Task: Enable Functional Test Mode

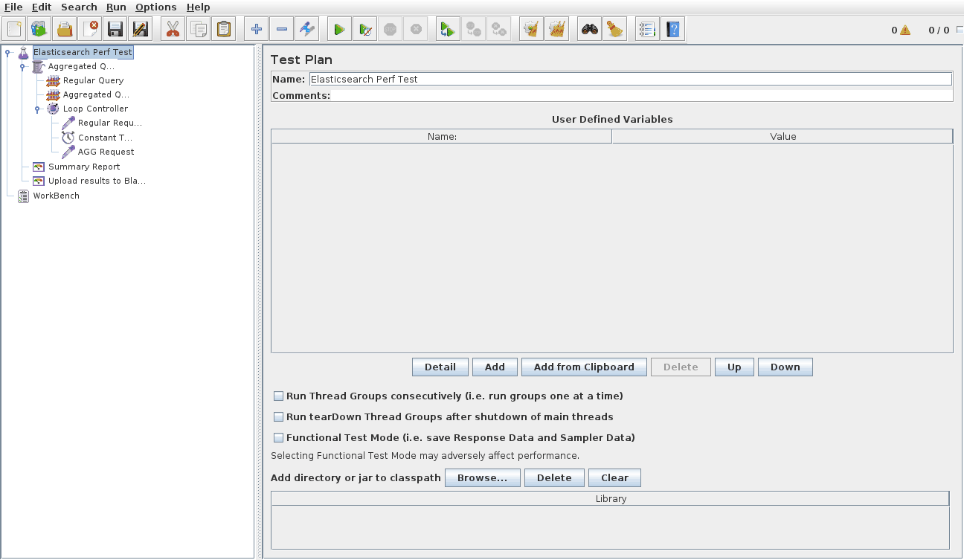Action: (x=278, y=437)
